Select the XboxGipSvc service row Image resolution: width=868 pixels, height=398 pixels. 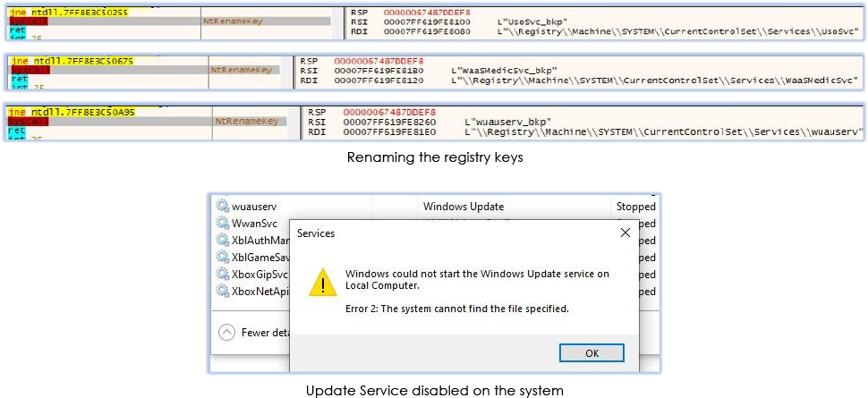click(251, 275)
